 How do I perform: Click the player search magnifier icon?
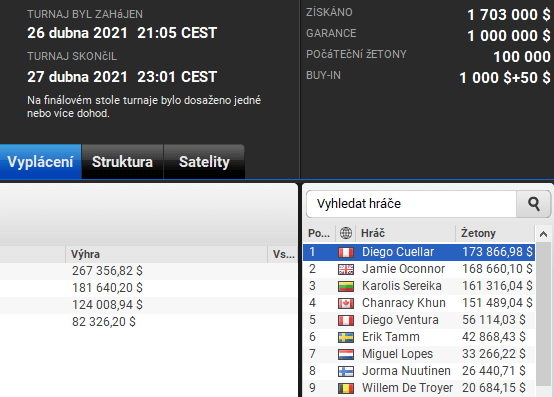coord(534,204)
